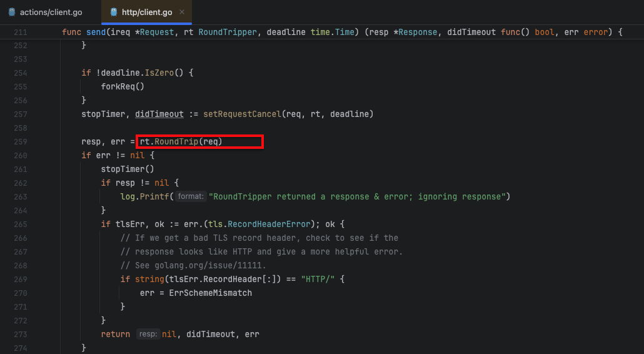Click the rt.RoundTrip(req) call
The width and height of the screenshot is (644, 354).
pos(181,142)
